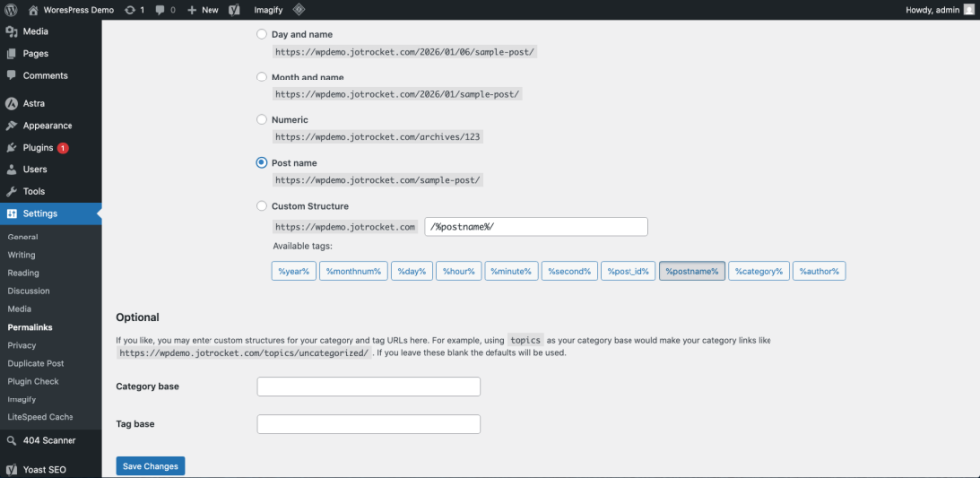Click the Category base input field
This screenshot has height=478, width=980.
(x=368, y=386)
